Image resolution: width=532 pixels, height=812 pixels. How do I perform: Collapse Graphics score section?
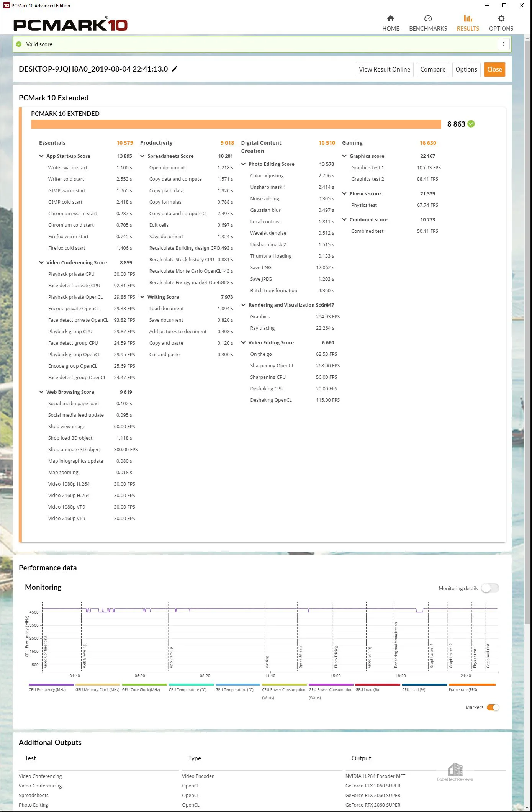(x=344, y=156)
